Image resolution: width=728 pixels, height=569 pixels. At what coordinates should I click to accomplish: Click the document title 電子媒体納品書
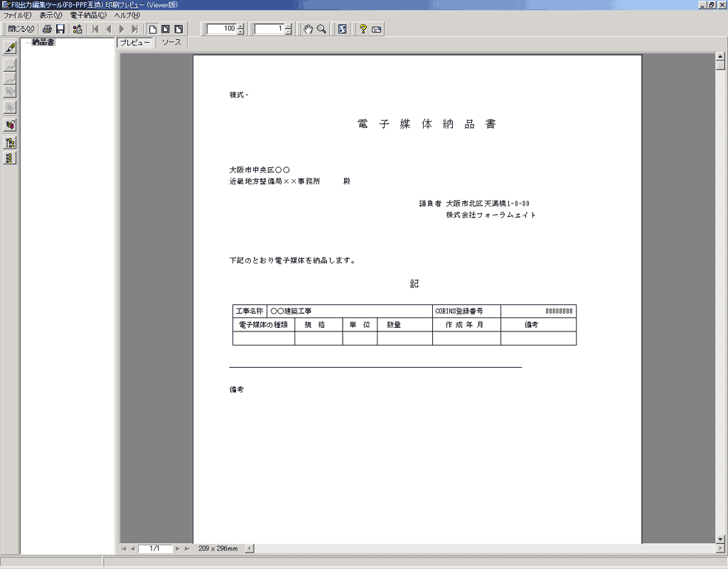click(x=427, y=124)
